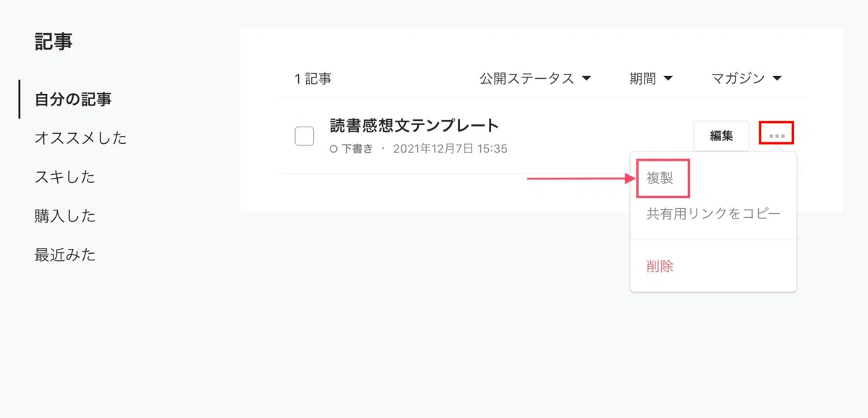Image resolution: width=868 pixels, height=418 pixels.
Task: Expand the 公開ステータス filter dropdown
Action: (x=535, y=78)
